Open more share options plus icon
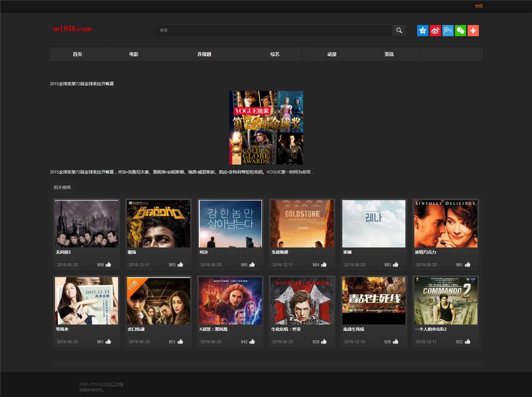The image size is (532, 397). (473, 31)
